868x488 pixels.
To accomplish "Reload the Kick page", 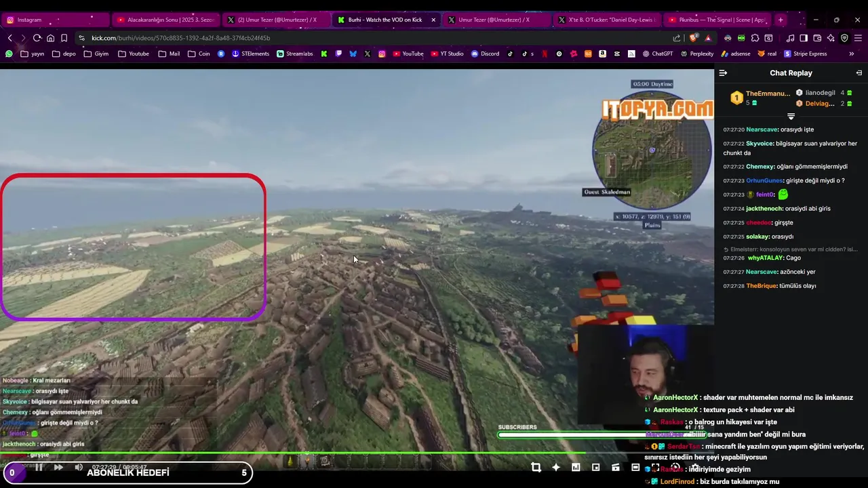I will 37,38.
